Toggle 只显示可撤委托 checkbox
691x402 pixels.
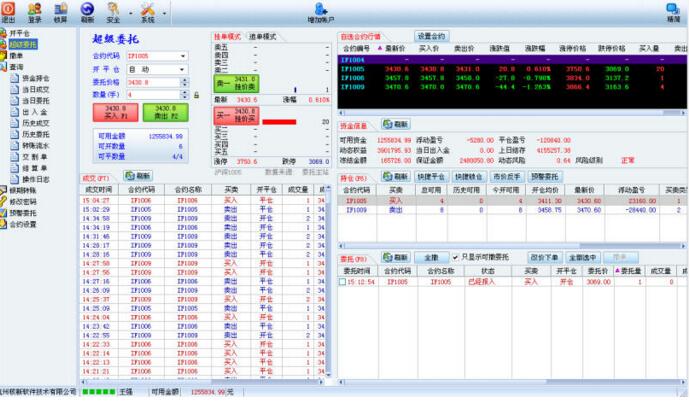(455, 257)
